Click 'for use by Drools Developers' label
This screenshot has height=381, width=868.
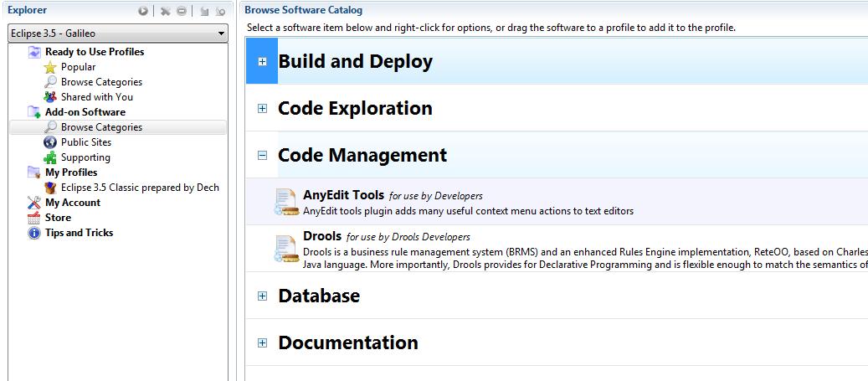tap(408, 237)
